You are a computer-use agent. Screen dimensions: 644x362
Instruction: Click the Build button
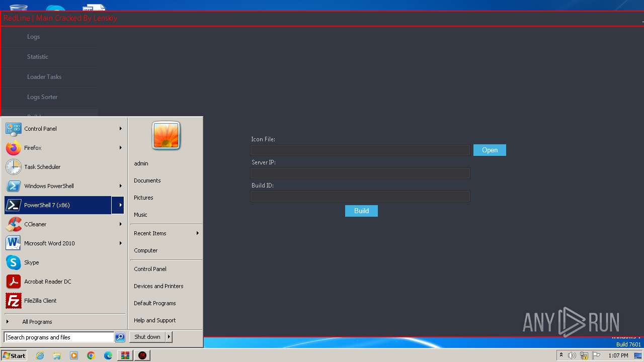click(x=361, y=211)
